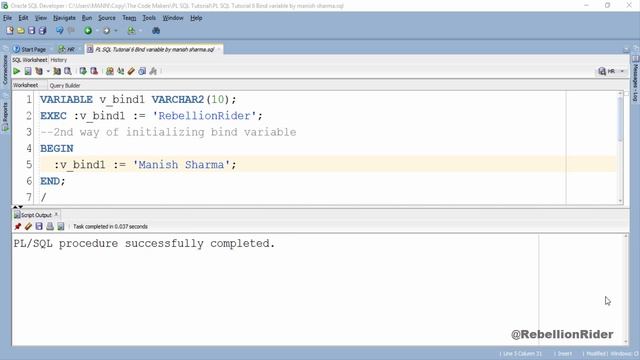Switch to the Query Builder tab
640x360 pixels.
click(65, 86)
